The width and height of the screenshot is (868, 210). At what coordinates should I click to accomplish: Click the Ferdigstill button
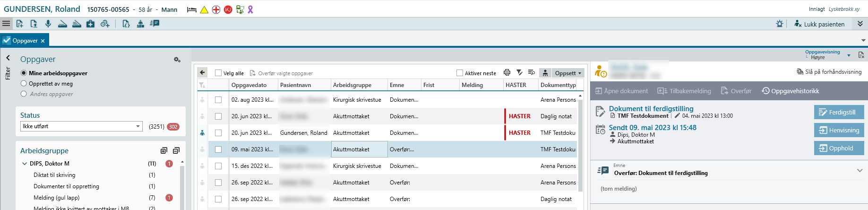point(839,112)
